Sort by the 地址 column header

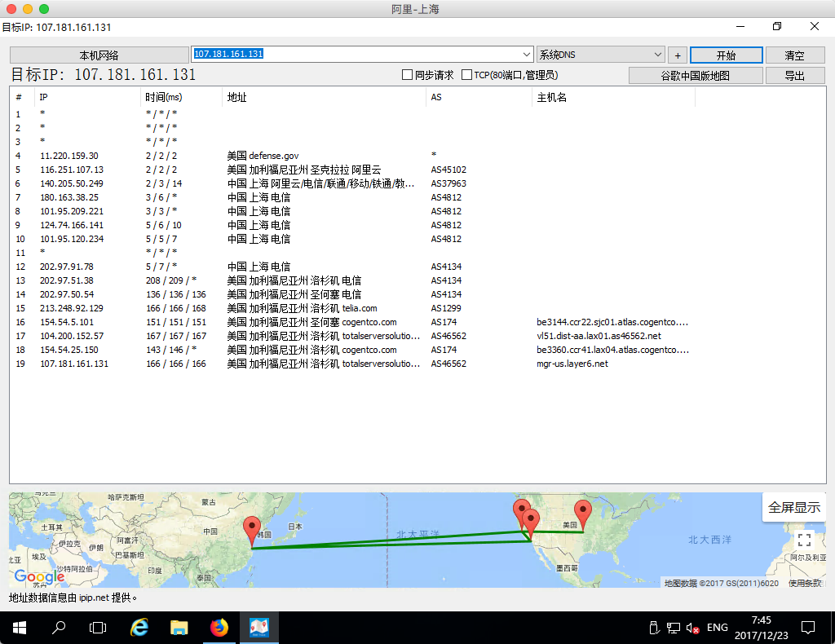324,97
